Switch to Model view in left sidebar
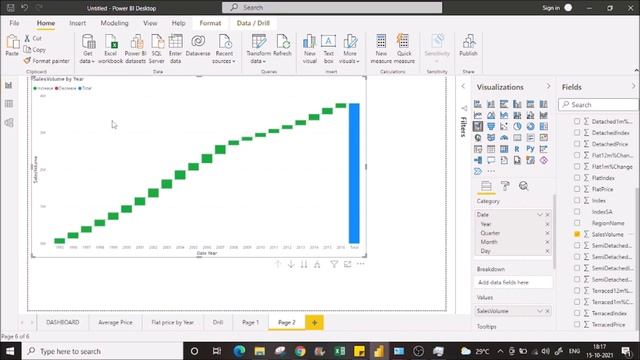The image size is (640, 360). (x=9, y=122)
